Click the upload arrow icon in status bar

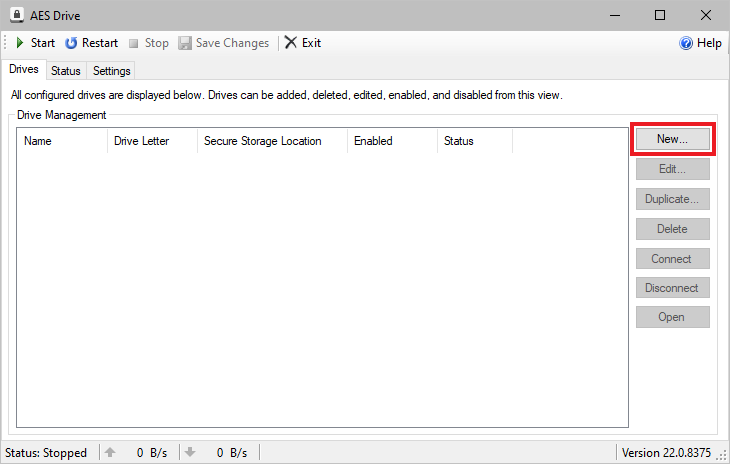(110, 452)
